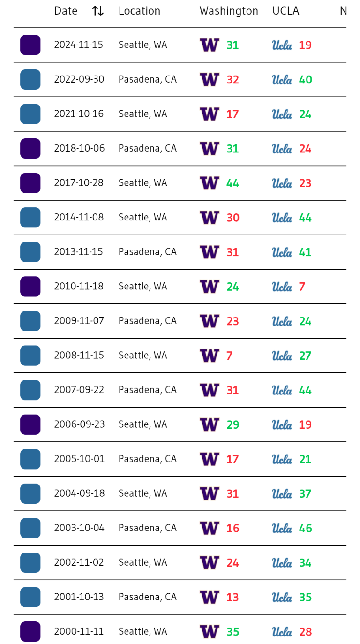
Task: Click the Location column header
Action: coord(139,11)
